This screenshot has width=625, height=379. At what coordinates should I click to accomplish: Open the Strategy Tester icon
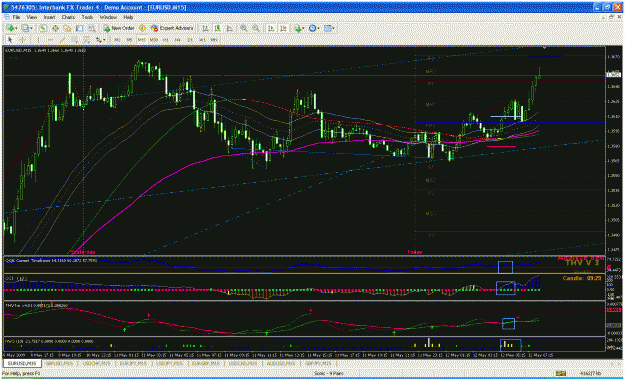tap(92, 28)
